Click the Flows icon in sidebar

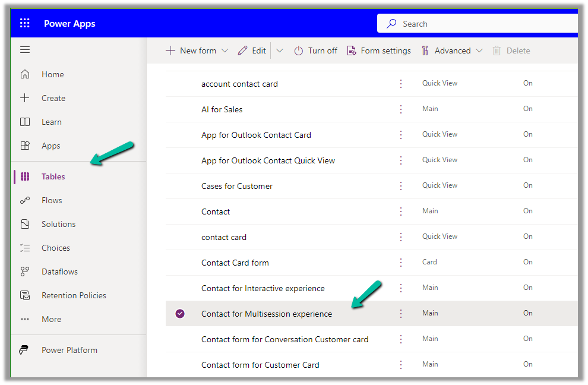25,200
